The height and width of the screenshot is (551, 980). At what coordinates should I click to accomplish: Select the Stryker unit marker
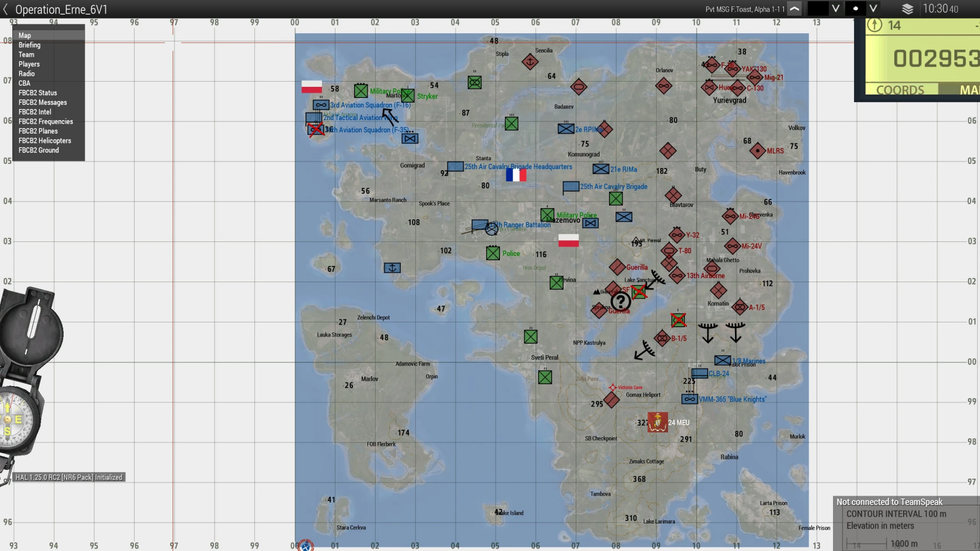click(x=408, y=95)
